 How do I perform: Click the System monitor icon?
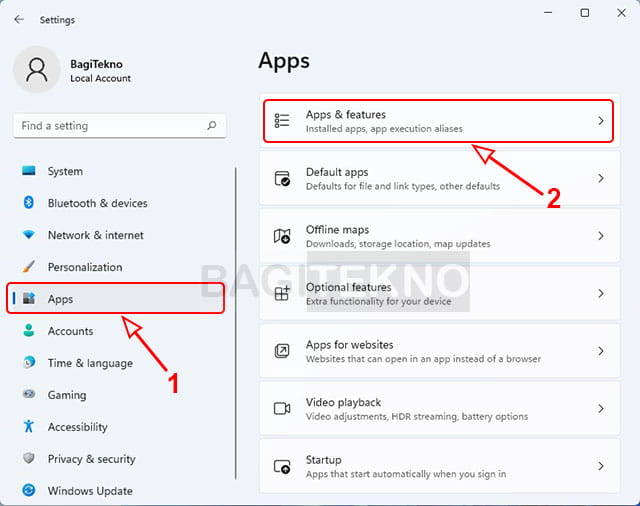[x=29, y=171]
